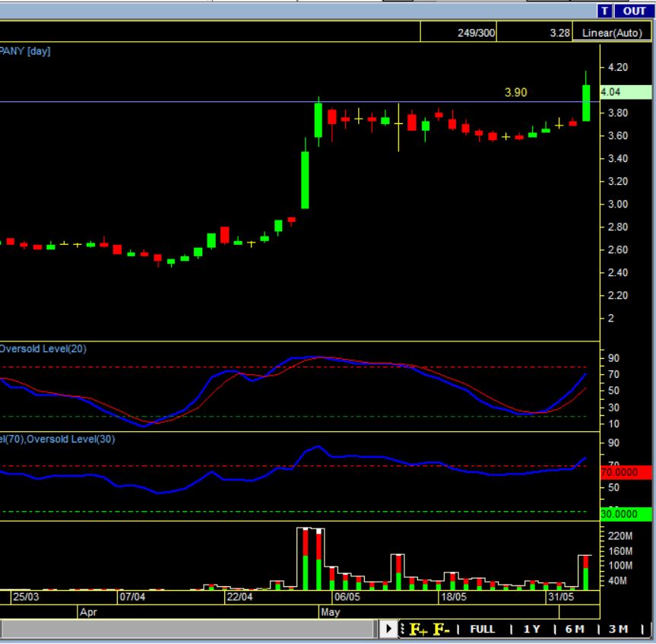Click the 3.90 resistance line label
The image size is (656, 644).
tap(515, 93)
